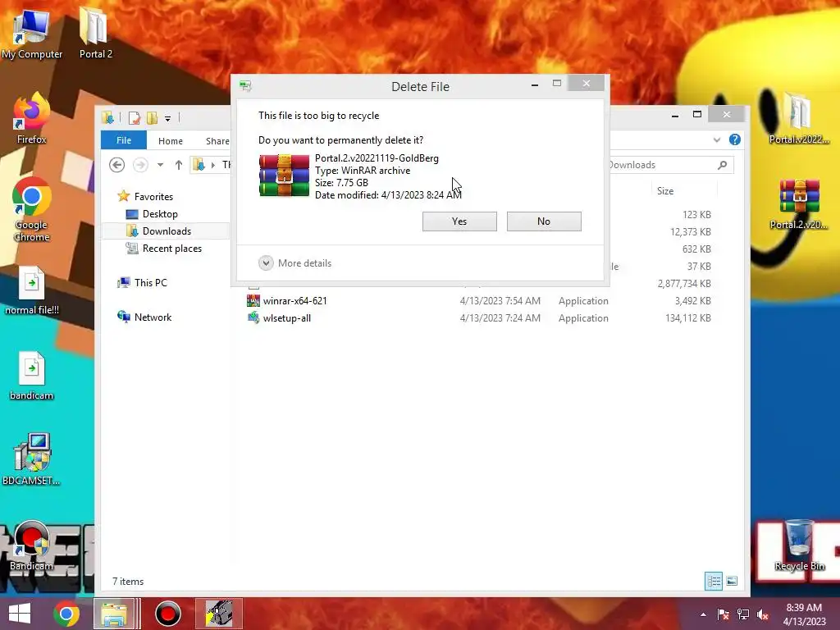Switch to details view layout
840x630 pixels.
[x=713, y=581]
